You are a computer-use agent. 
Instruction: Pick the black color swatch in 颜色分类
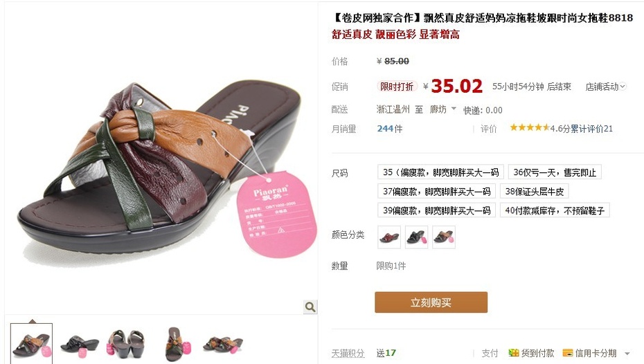click(416, 237)
